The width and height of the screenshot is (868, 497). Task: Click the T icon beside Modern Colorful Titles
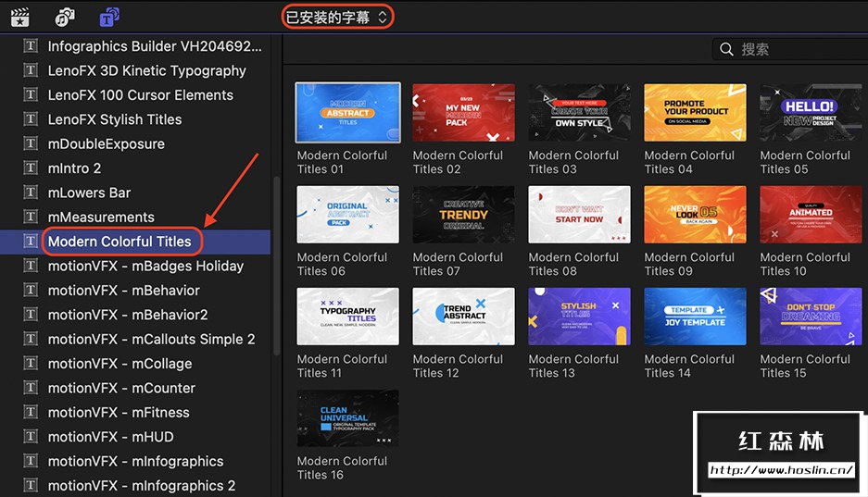pos(31,241)
